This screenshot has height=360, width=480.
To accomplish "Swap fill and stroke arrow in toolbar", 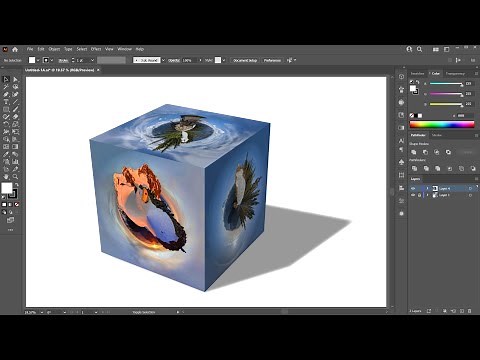I will pos(17,184).
